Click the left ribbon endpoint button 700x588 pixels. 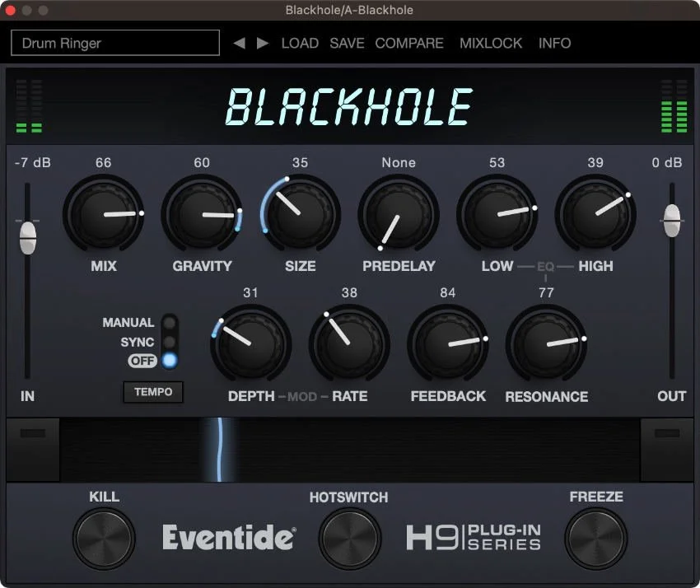coord(33,450)
